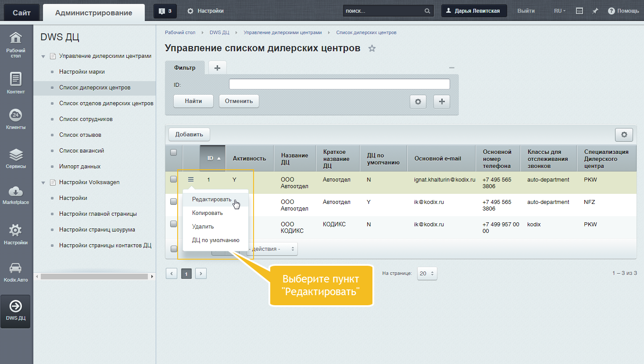Viewport: 644px width, 364px height.
Task: Pin the top panel with pin icon
Action: 595,11
